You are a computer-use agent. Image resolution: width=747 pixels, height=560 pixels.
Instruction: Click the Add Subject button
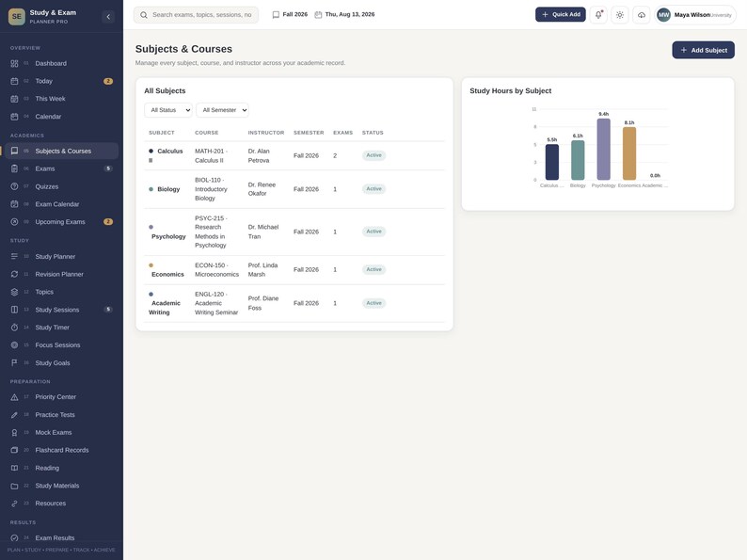[703, 50]
